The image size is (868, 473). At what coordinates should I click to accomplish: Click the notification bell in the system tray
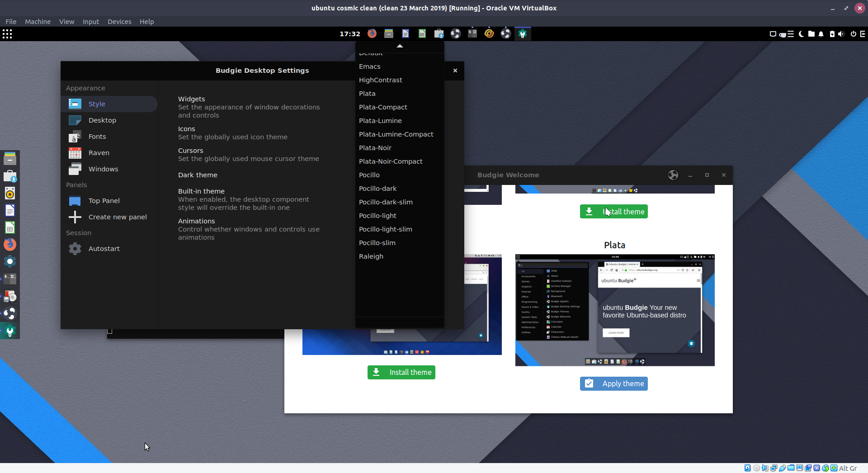(x=821, y=34)
